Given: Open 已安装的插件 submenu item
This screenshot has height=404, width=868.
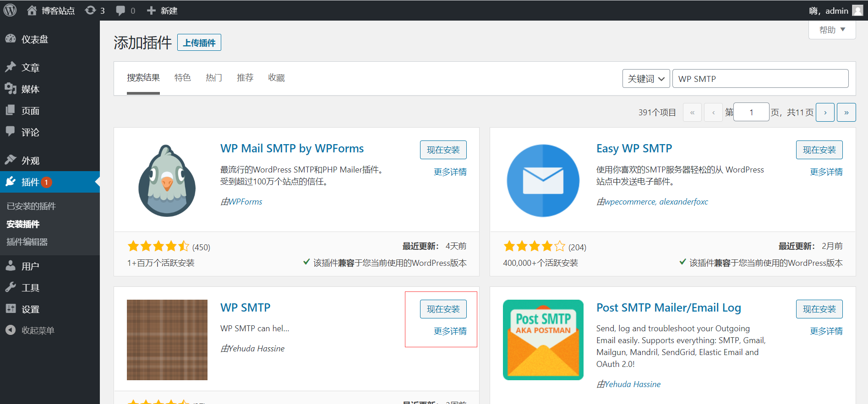Looking at the screenshot, I should coord(31,206).
